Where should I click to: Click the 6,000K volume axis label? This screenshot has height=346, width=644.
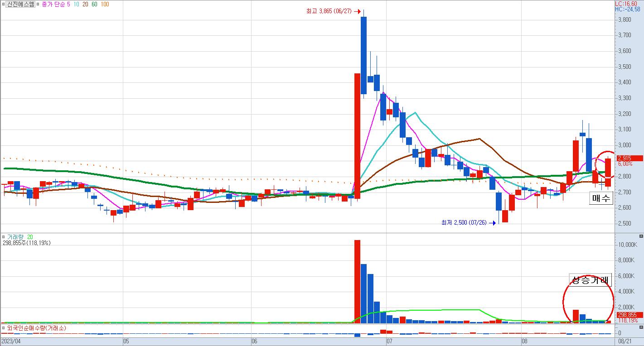pyautogui.click(x=626, y=276)
